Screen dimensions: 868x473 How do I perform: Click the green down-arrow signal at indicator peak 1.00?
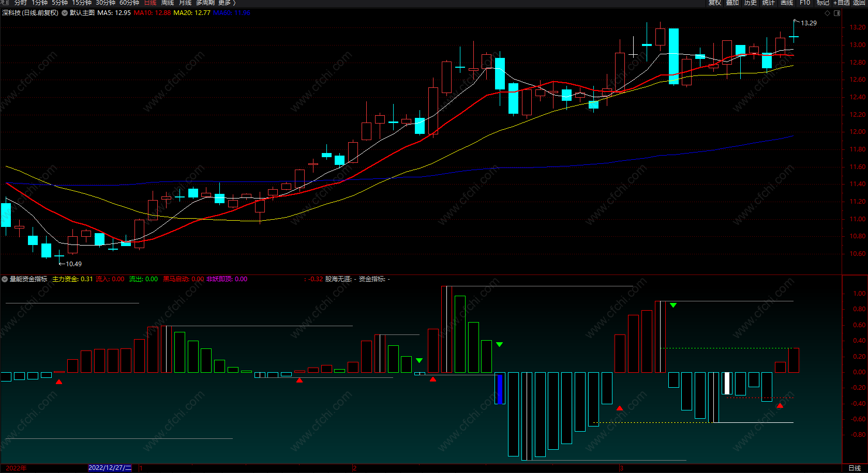click(673, 306)
